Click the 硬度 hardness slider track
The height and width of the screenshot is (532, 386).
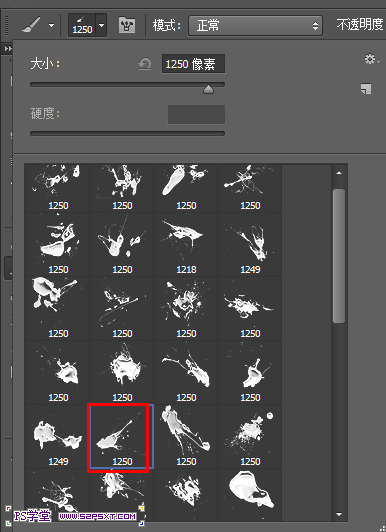click(x=127, y=133)
